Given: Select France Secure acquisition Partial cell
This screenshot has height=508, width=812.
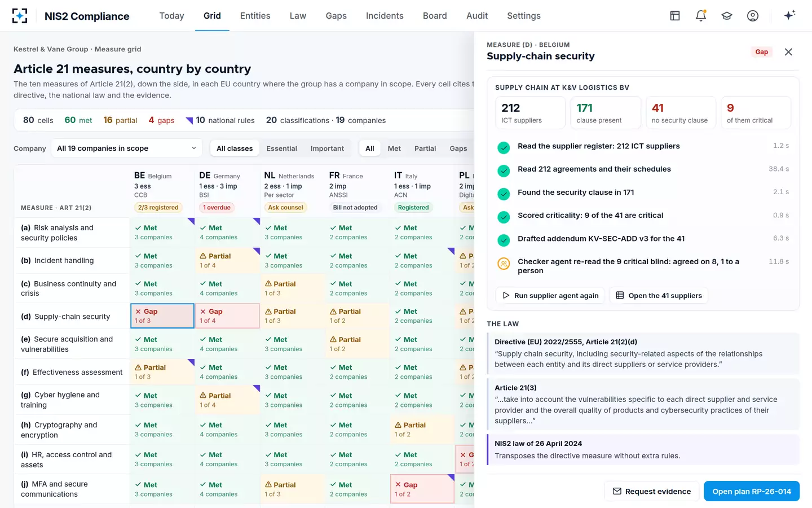Looking at the screenshot, I should pos(358,344).
